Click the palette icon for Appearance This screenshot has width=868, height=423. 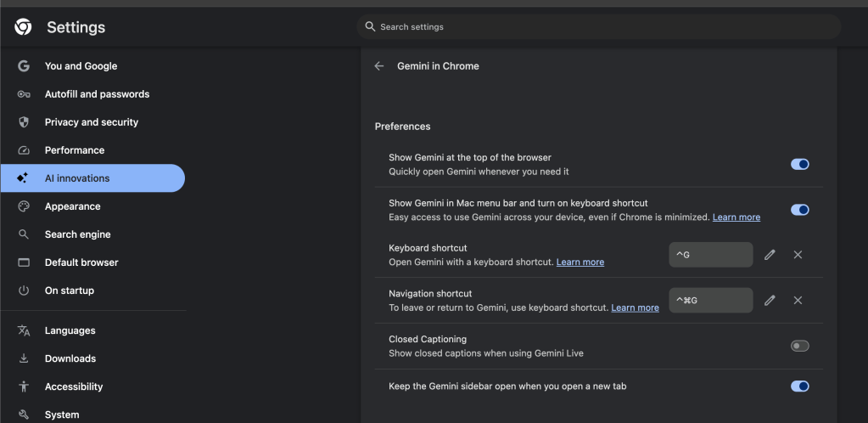(23, 206)
